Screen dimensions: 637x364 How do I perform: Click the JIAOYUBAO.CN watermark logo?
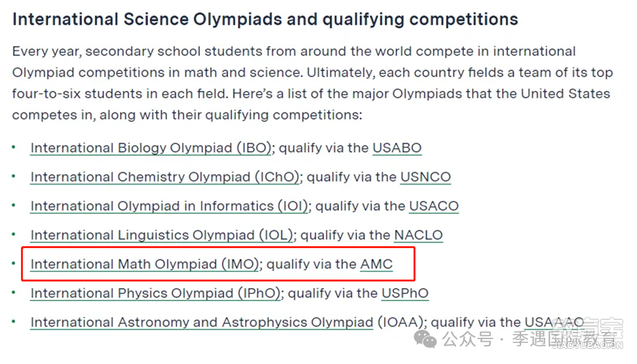tap(588, 334)
